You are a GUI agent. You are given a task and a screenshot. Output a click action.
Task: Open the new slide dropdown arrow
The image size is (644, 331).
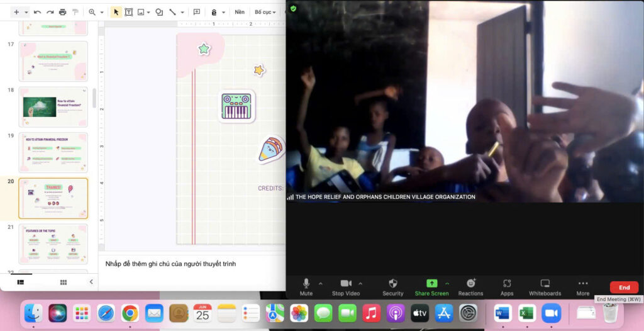pyautogui.click(x=26, y=12)
